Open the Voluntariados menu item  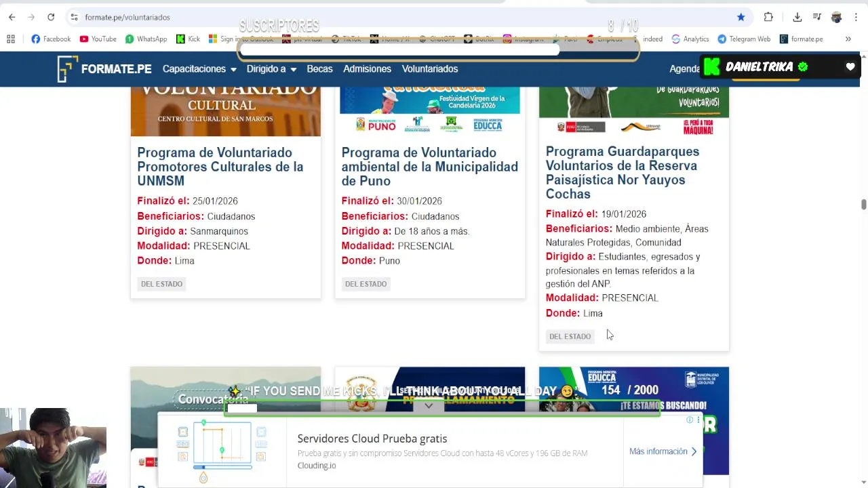pos(430,69)
